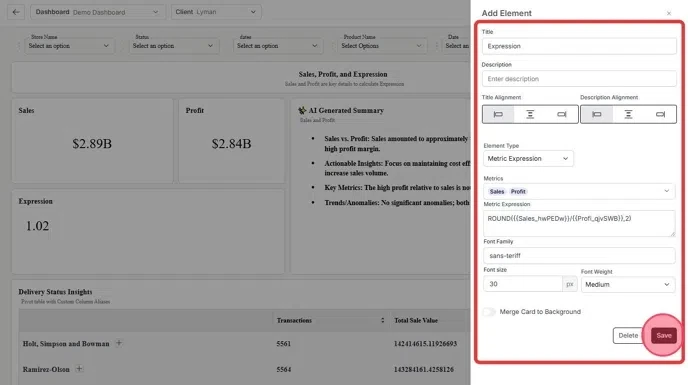This screenshot has width=688, height=385.
Task: Click the Sales card value $2.89B
Action: [92, 144]
